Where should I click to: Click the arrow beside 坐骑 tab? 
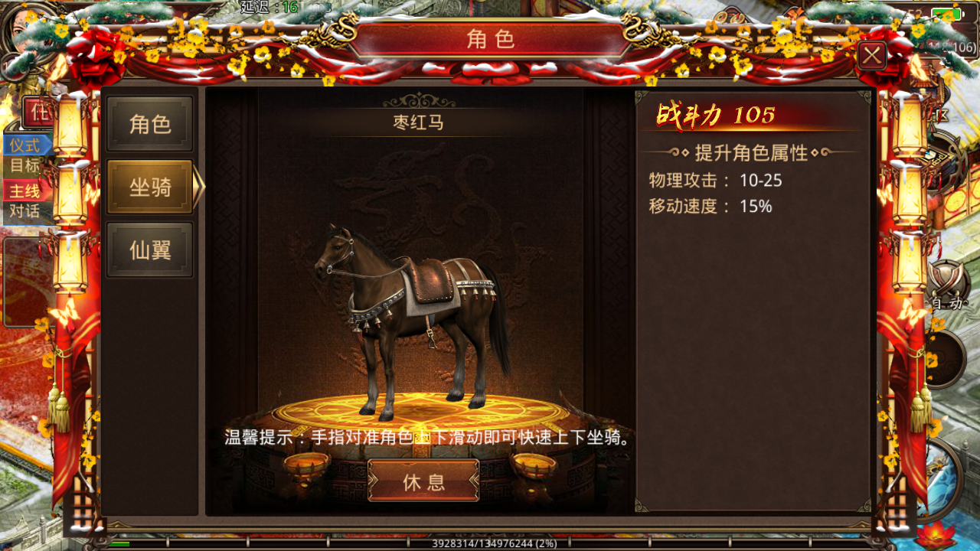click(199, 187)
